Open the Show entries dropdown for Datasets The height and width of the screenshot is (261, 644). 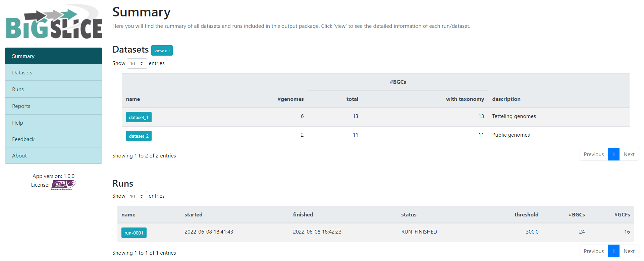(137, 63)
